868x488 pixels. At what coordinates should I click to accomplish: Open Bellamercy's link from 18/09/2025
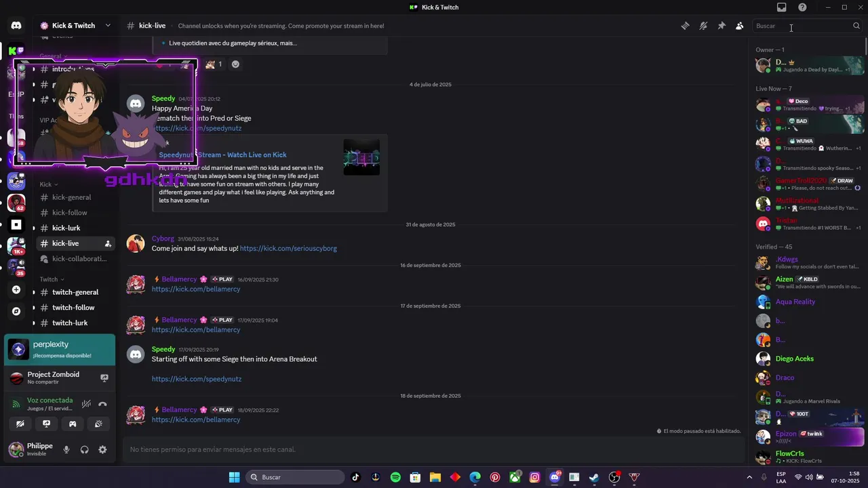pyautogui.click(x=196, y=420)
